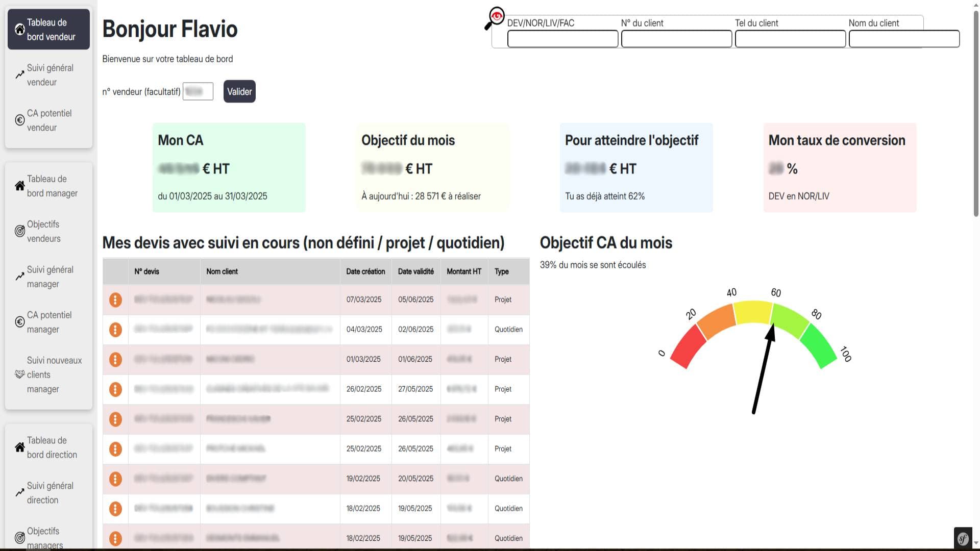Click the magnifier search icon near the client fields
The width and height of the screenshot is (980, 551).
click(494, 19)
